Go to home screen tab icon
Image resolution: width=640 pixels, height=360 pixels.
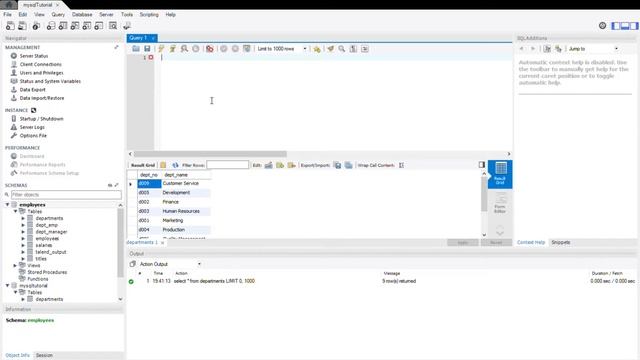(x=9, y=4)
